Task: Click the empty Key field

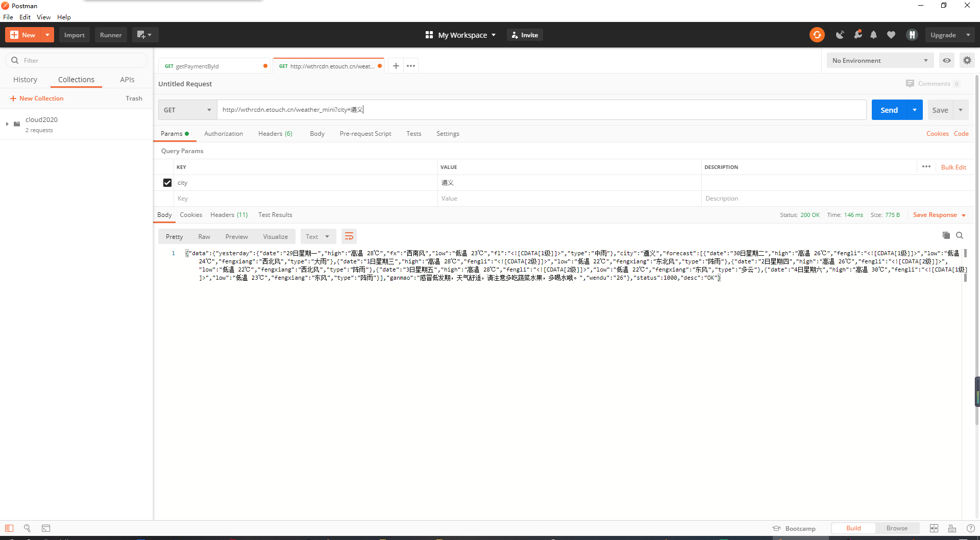Action: (x=305, y=198)
